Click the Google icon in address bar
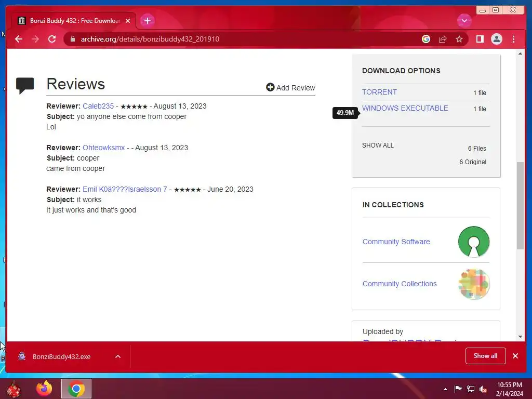Screen dimensions: 532x399 pos(426,39)
